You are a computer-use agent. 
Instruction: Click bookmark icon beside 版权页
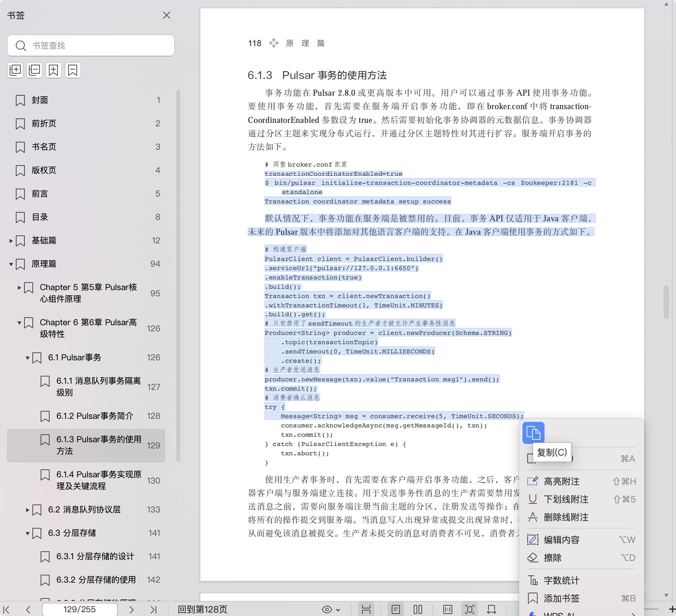click(x=20, y=170)
